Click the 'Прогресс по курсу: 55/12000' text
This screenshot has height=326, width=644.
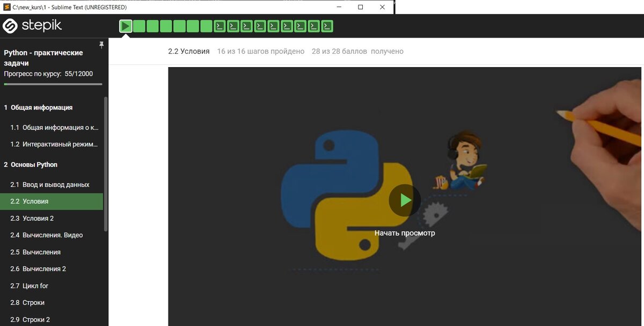coord(48,74)
